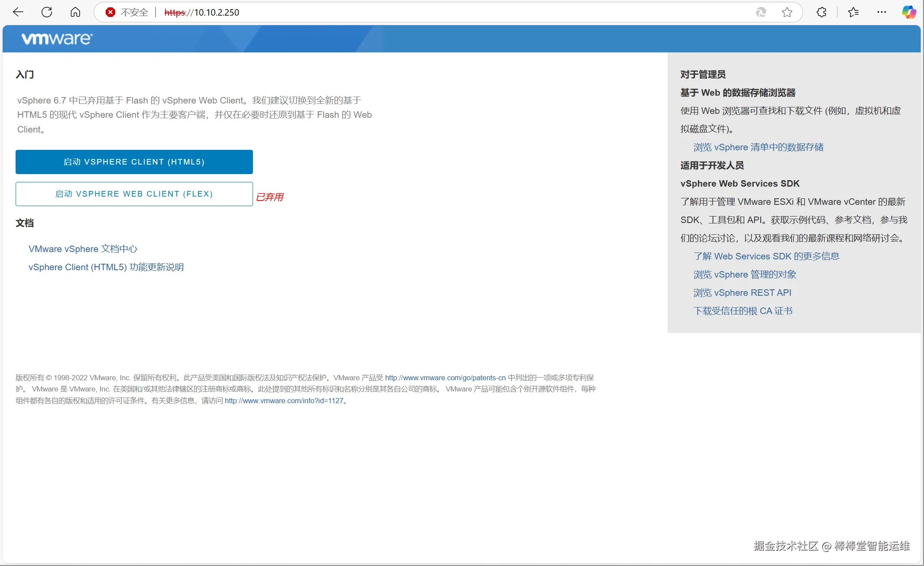The width and height of the screenshot is (924, 566).
Task: Browse vSphere 清单中的数据存储 link
Action: [x=758, y=147]
